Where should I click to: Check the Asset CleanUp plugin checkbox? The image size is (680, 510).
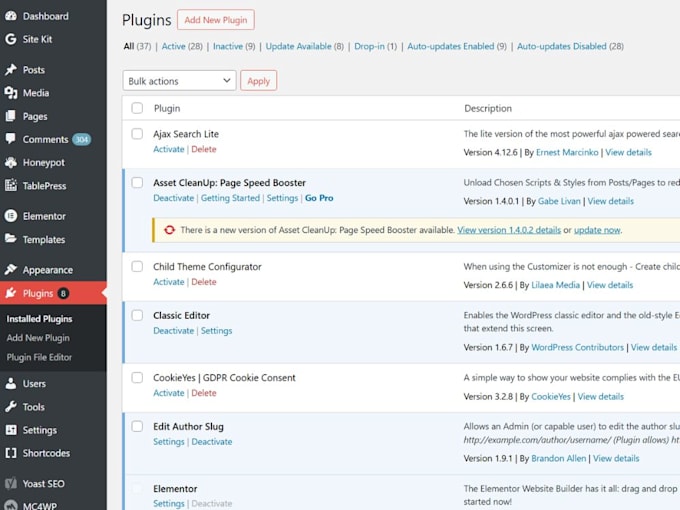coord(137,183)
